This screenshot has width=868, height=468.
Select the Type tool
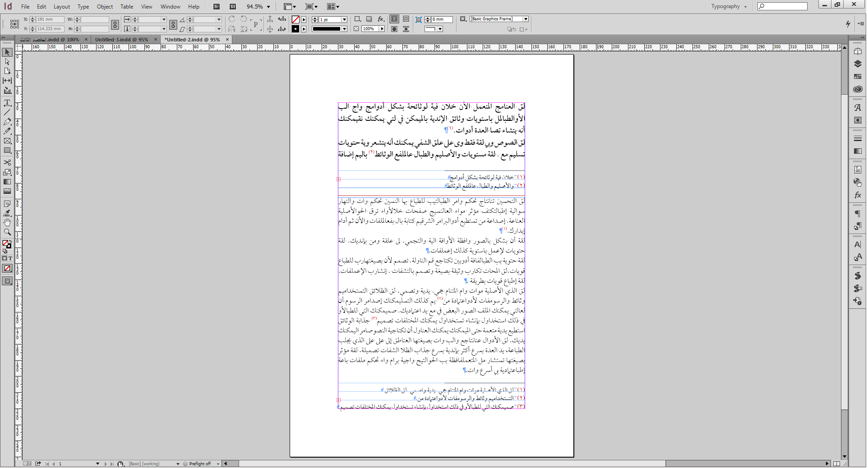click(x=7, y=103)
